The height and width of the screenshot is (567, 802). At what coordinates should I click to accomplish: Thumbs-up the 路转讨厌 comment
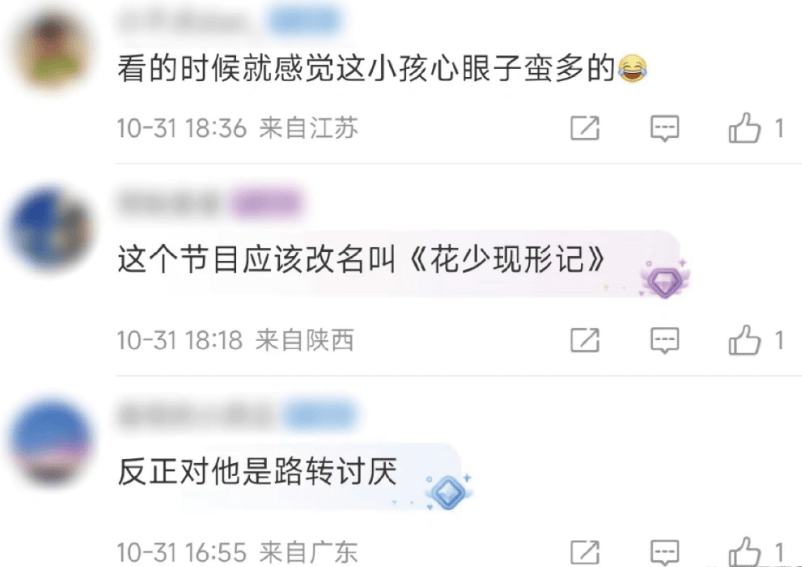tap(744, 552)
